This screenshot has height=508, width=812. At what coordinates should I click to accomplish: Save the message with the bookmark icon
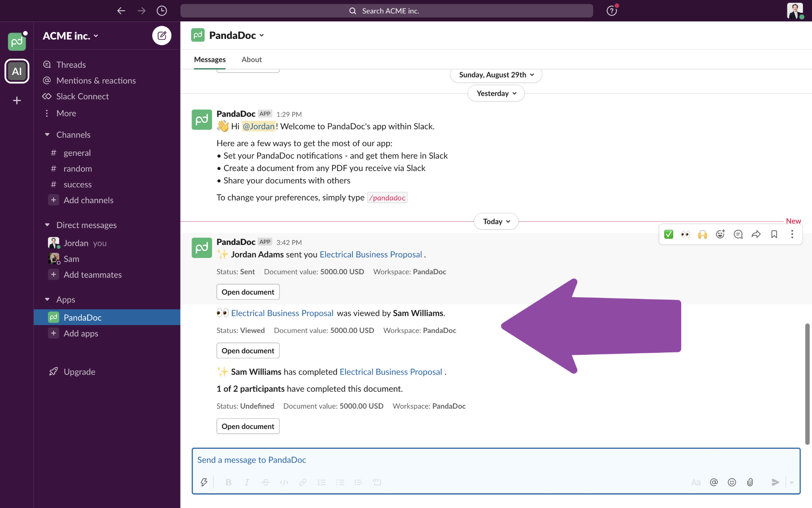pyautogui.click(x=774, y=234)
